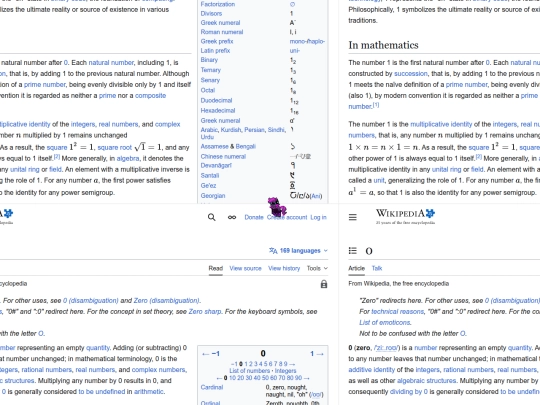
Task: Click the Cardinal infobox label
Action: pos(212,387)
